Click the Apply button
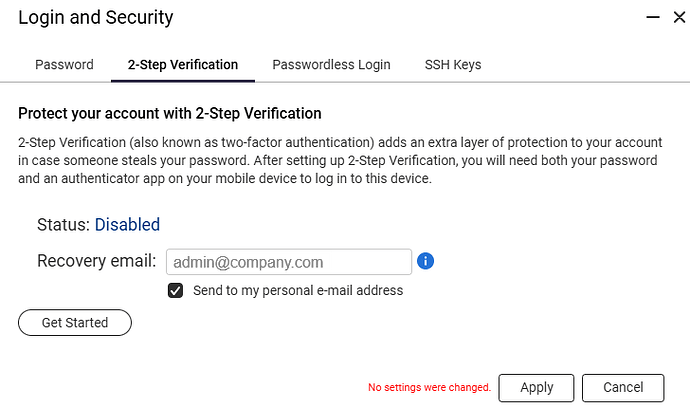The image size is (690, 407). (537, 387)
